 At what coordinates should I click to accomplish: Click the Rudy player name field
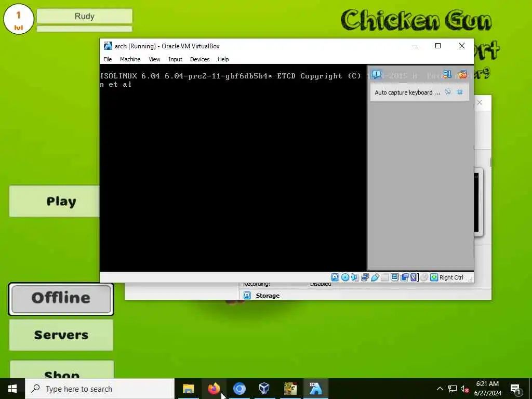coord(85,16)
